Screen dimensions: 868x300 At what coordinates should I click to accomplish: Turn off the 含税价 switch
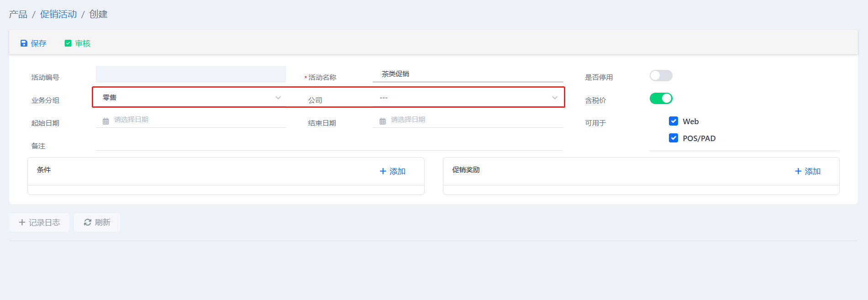(x=661, y=98)
